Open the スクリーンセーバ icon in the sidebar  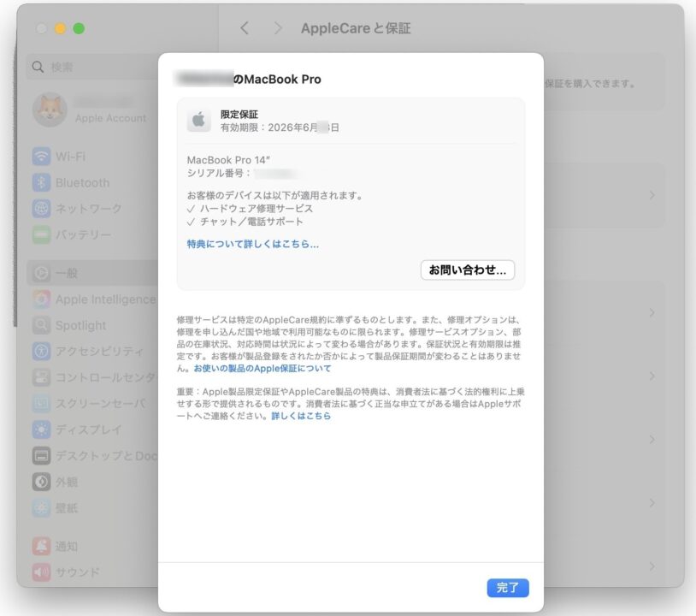point(41,403)
